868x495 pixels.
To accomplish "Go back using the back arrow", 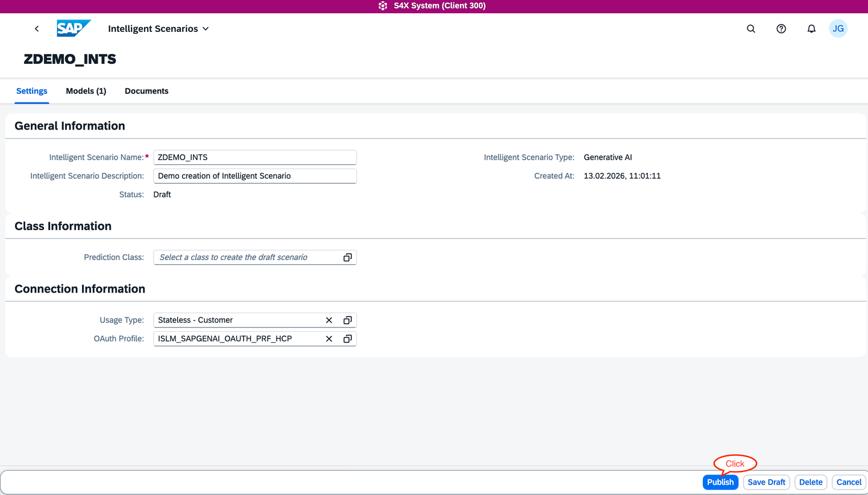I will (37, 29).
